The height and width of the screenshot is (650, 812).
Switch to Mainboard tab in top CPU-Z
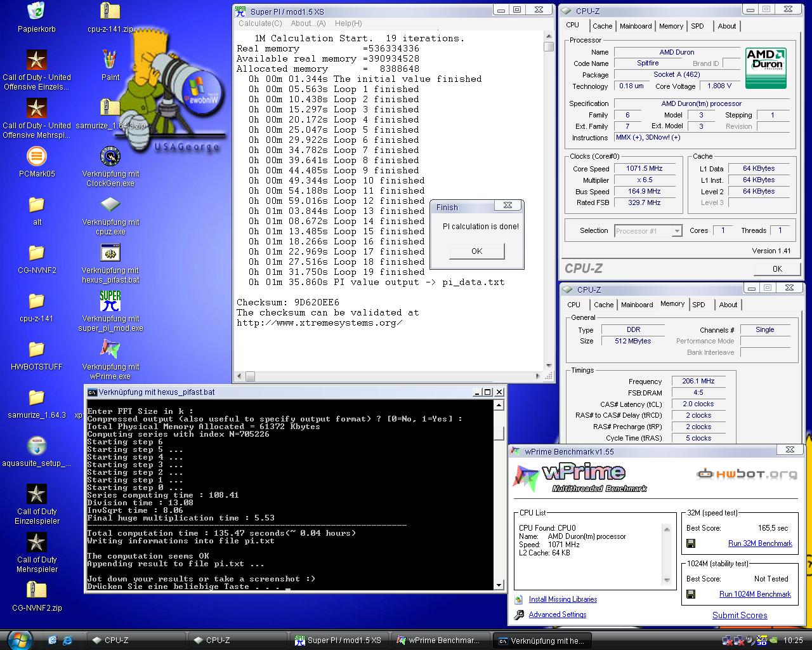[636, 26]
